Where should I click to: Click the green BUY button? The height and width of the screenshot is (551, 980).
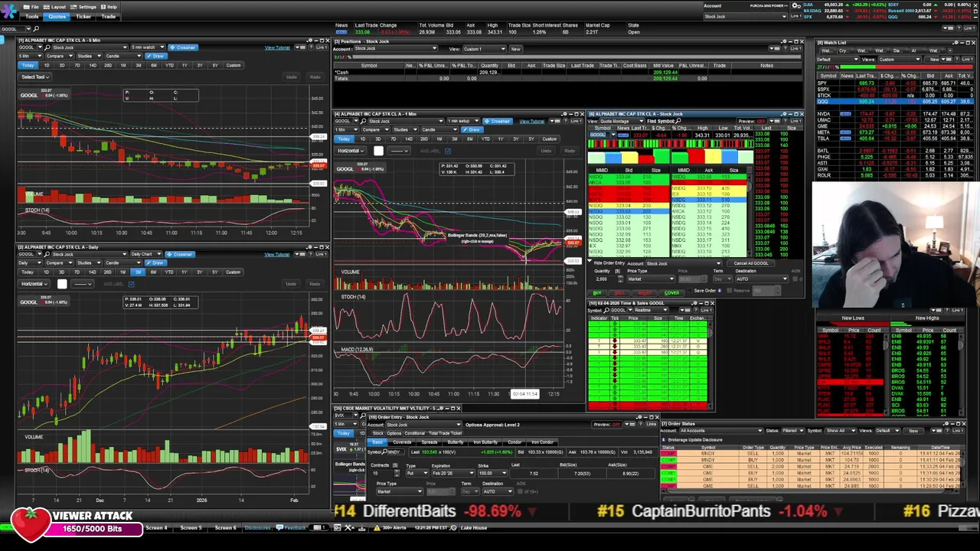click(x=597, y=293)
